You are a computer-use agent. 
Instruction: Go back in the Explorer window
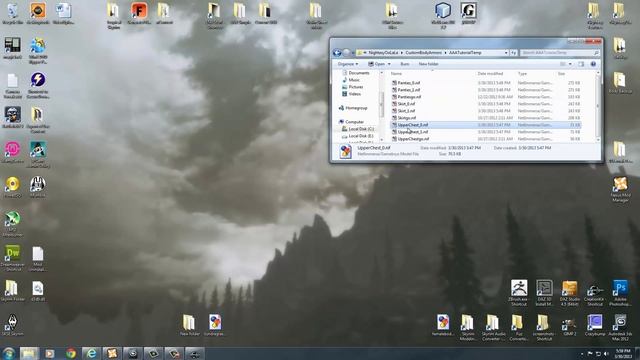337,53
